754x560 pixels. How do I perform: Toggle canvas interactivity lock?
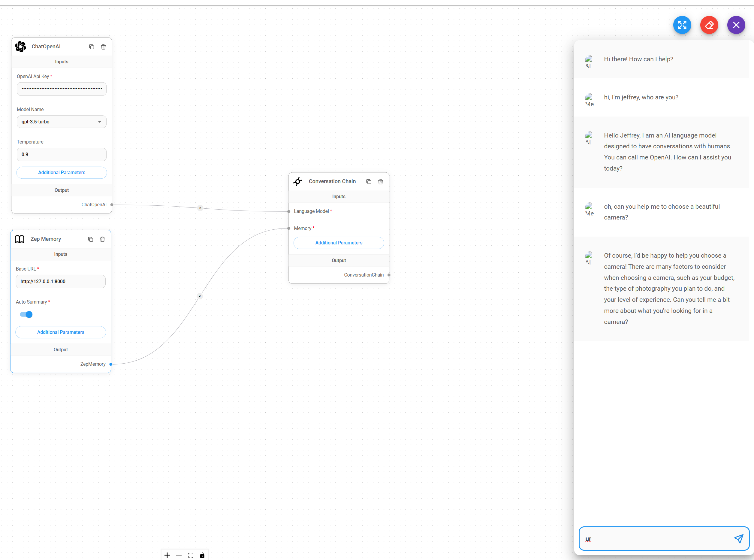202,555
